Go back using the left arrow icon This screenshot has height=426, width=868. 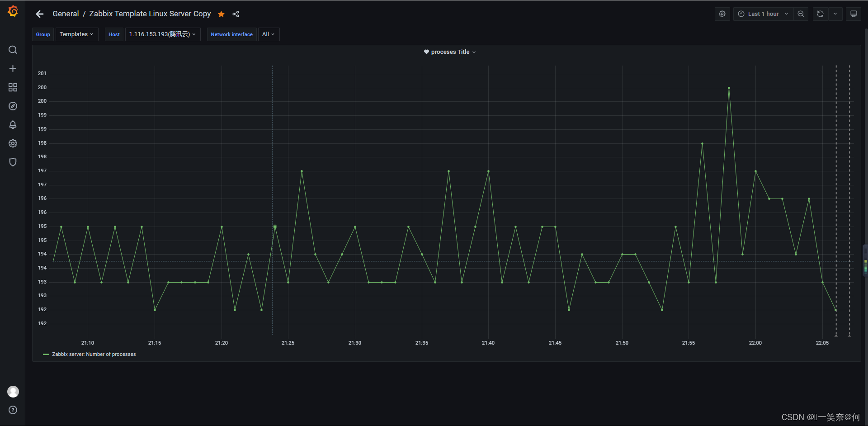(40, 14)
